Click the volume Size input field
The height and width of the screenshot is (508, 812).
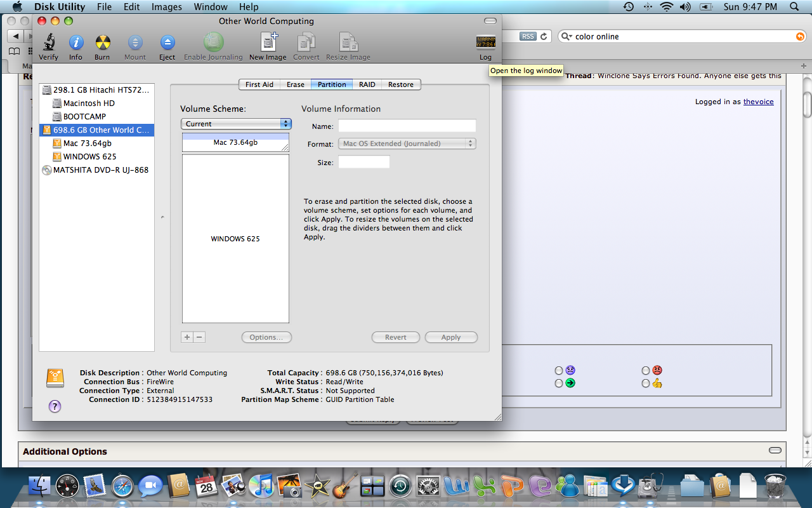[364, 162]
